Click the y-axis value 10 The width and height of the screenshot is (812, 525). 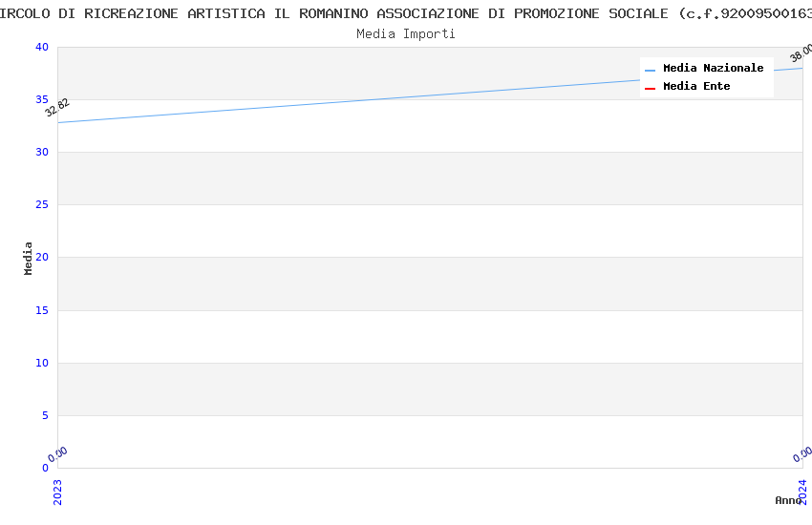(x=42, y=363)
